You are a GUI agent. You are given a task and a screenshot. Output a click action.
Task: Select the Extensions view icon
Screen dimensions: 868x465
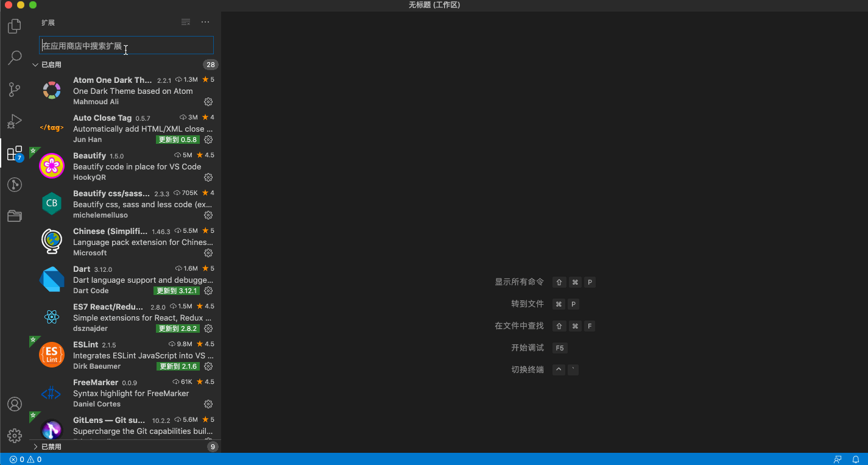[x=15, y=153]
